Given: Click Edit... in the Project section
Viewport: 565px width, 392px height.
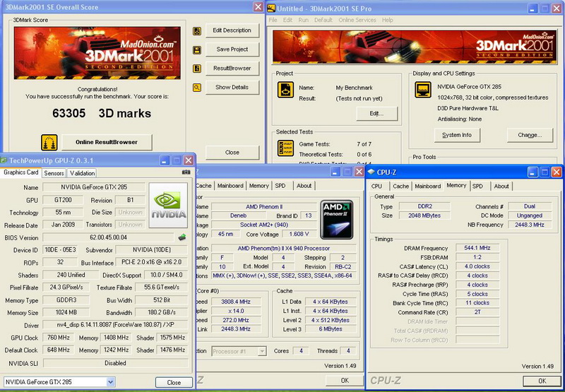Looking at the screenshot, I should (x=376, y=114).
